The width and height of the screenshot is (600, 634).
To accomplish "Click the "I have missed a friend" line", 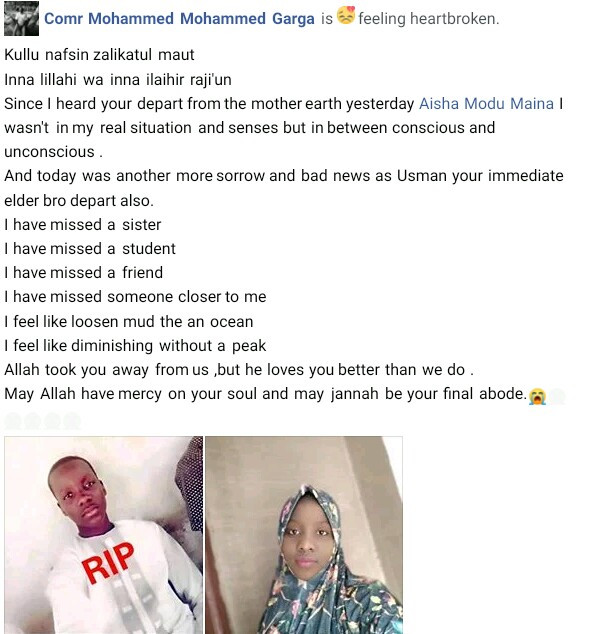I will pos(83,273).
